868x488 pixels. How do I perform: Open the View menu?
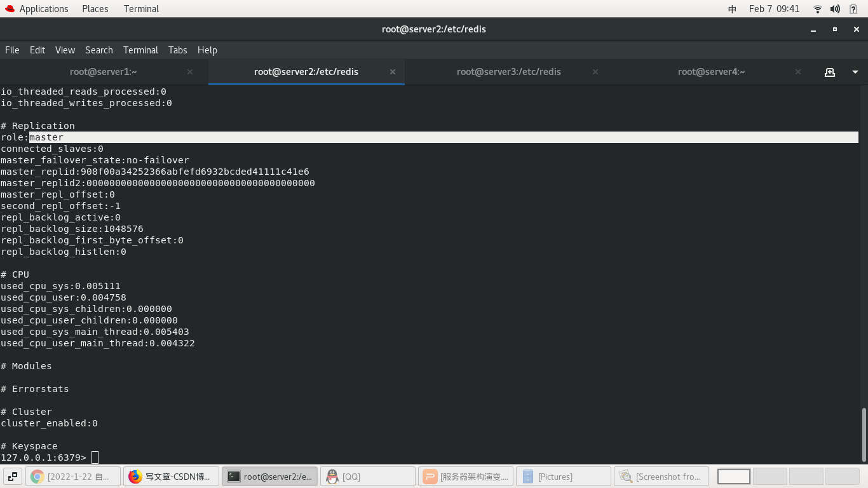65,50
